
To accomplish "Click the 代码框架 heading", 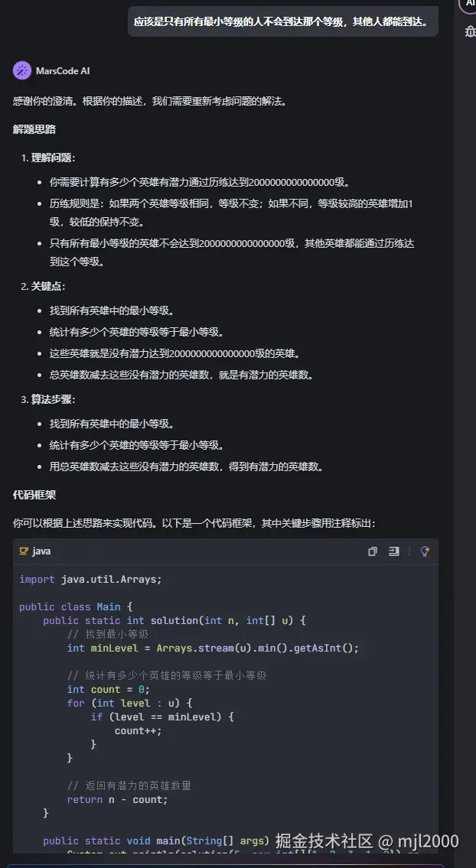I will click(34, 495).
